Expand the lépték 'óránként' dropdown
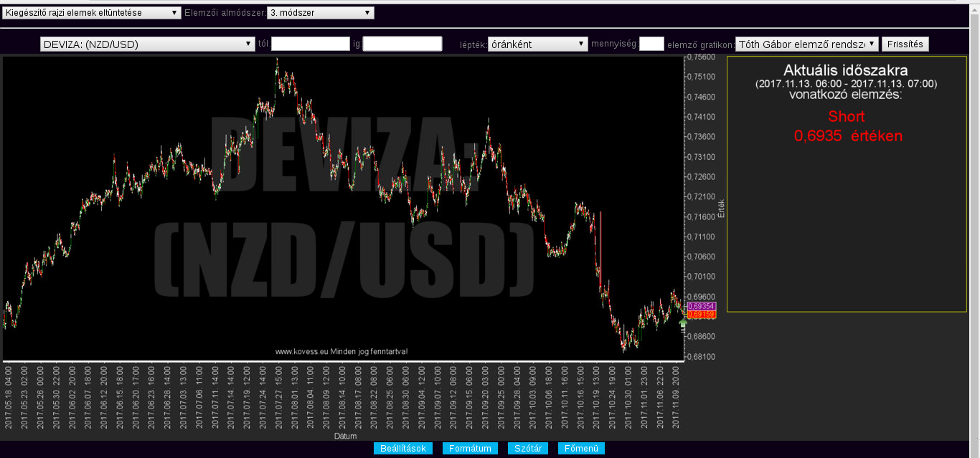980x458 pixels. pos(537,44)
